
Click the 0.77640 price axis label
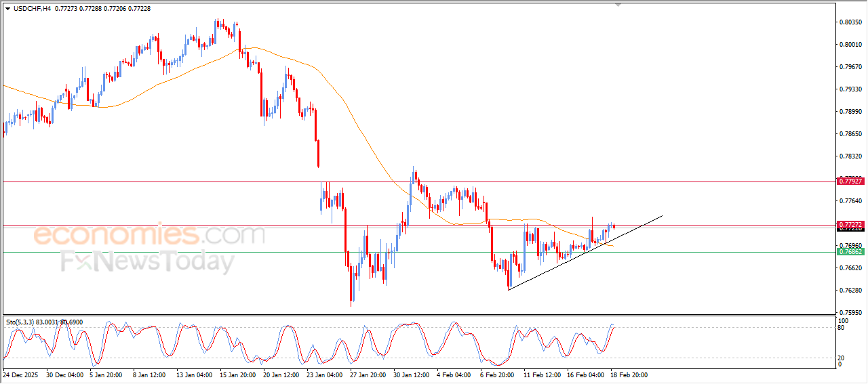[x=850, y=201]
